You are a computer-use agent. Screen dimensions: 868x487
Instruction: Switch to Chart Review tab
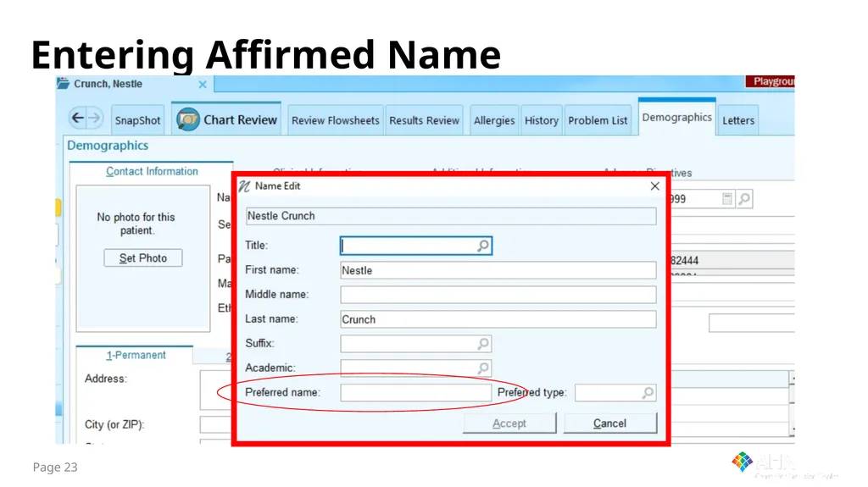point(226,119)
